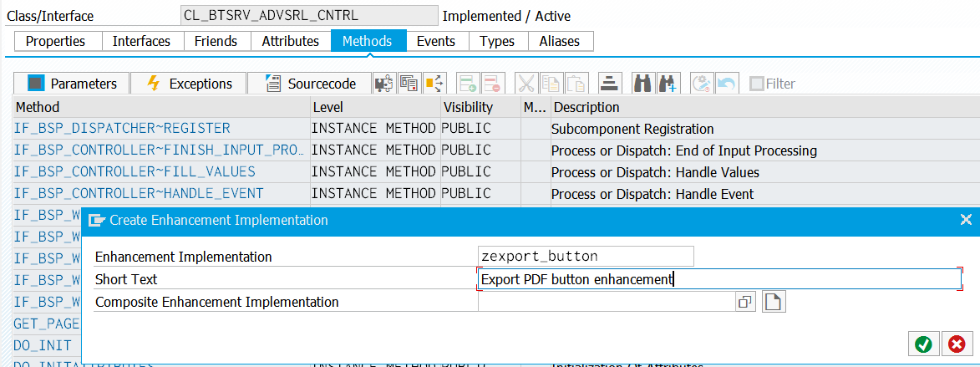Select method IF_BSP_CONTROLLER~FILL_VALUES

click(x=135, y=172)
